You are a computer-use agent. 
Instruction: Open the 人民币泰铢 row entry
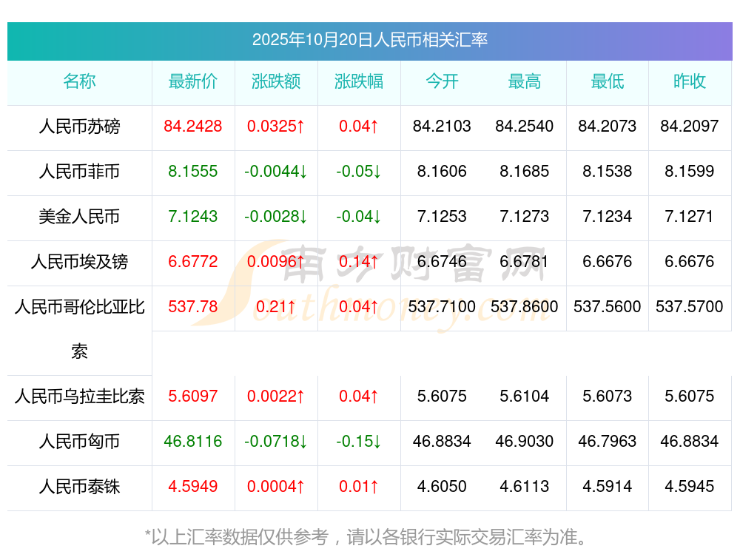[x=79, y=487]
